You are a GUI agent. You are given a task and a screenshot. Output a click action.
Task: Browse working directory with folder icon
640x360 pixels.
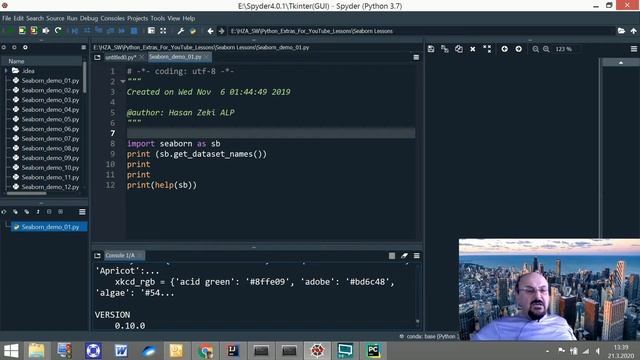(621, 31)
